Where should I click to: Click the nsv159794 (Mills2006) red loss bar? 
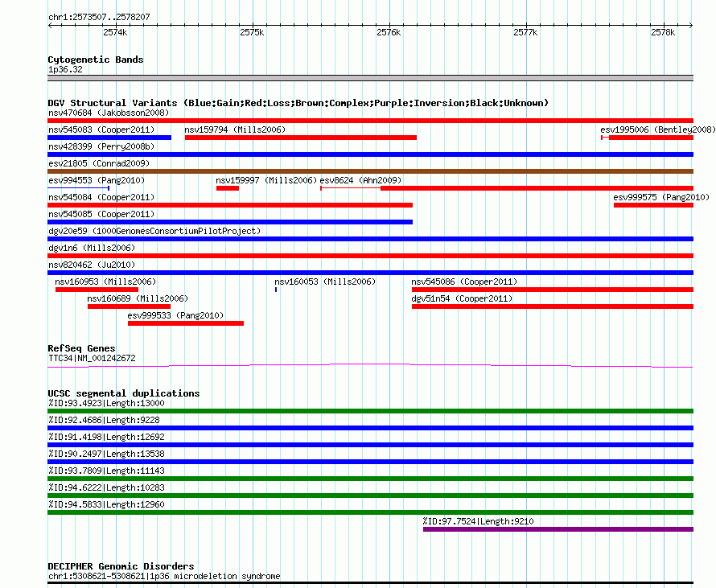click(300, 138)
